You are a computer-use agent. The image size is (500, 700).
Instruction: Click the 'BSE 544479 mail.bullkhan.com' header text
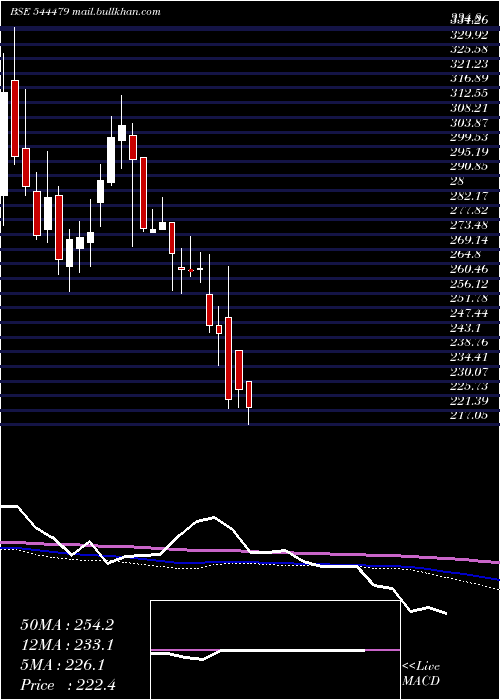tap(85, 12)
